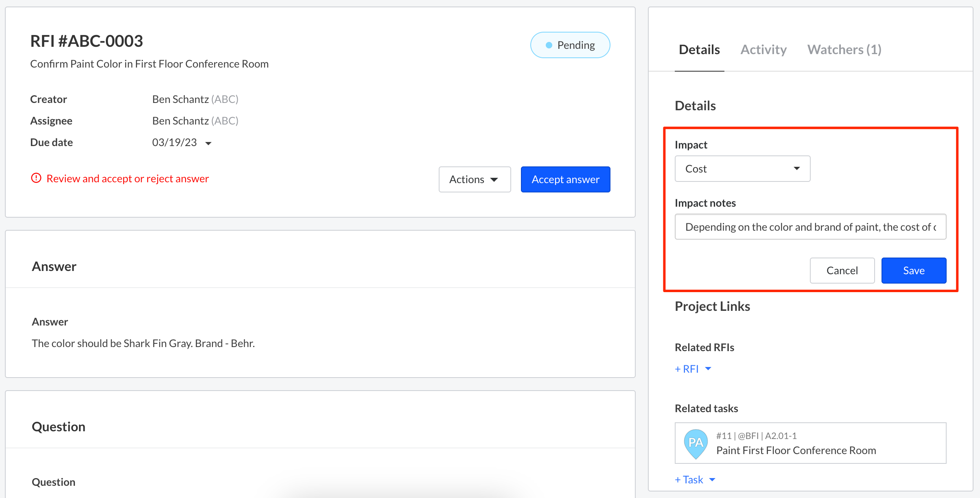980x498 pixels.
Task: Click into the Impact notes field
Action: 810,227
